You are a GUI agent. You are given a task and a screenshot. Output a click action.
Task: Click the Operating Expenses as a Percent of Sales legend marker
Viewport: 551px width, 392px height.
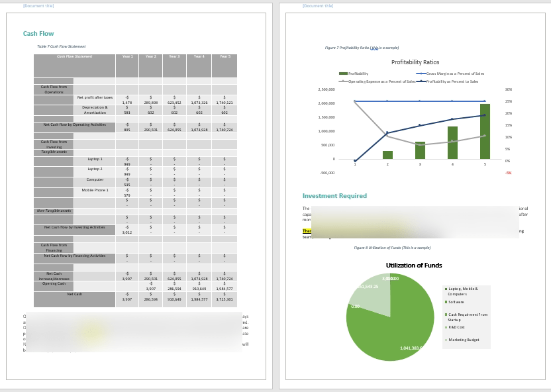(342, 81)
